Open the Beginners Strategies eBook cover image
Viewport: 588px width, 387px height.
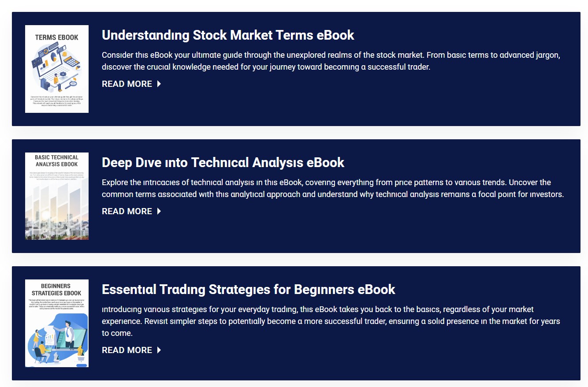point(57,323)
